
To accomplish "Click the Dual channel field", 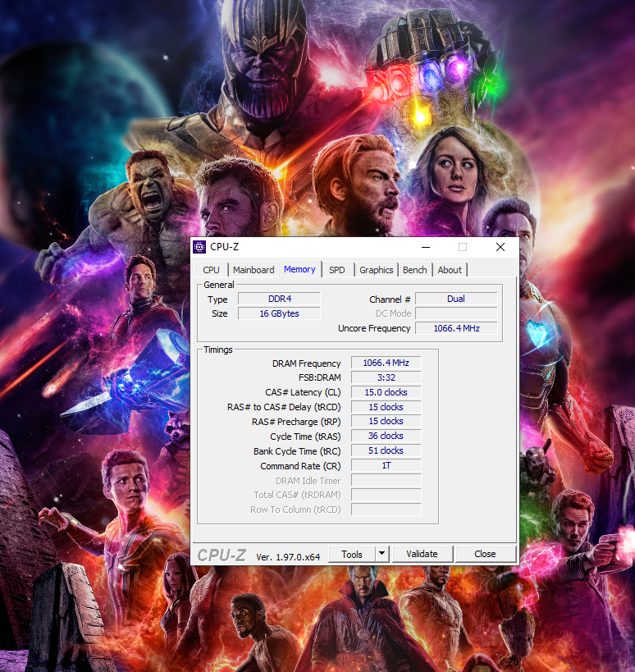I will 456,299.
